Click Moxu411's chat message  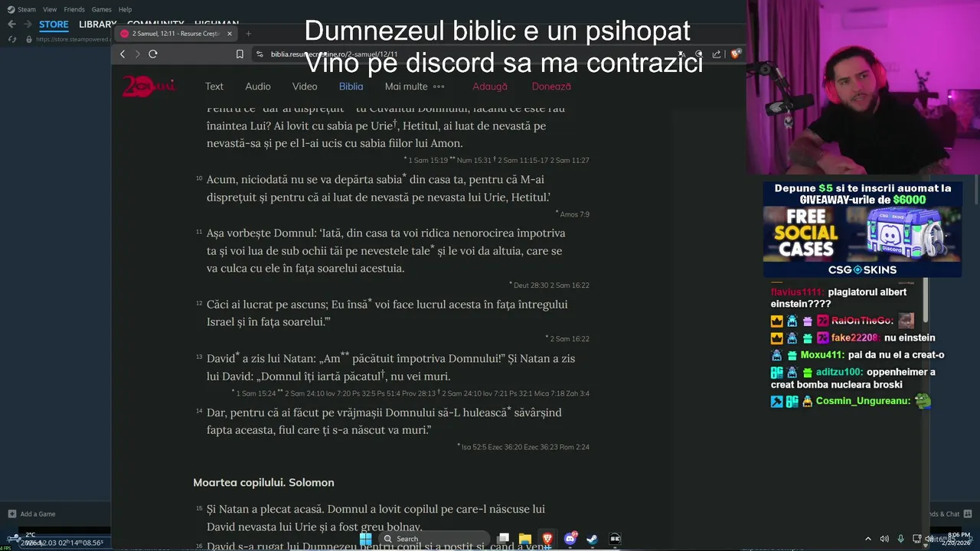pos(857,355)
